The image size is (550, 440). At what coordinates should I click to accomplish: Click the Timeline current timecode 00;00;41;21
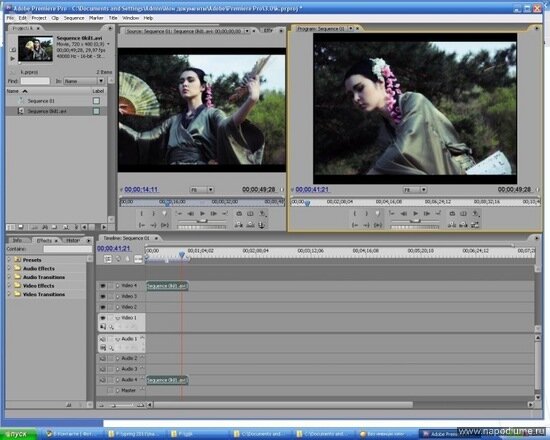(x=114, y=248)
